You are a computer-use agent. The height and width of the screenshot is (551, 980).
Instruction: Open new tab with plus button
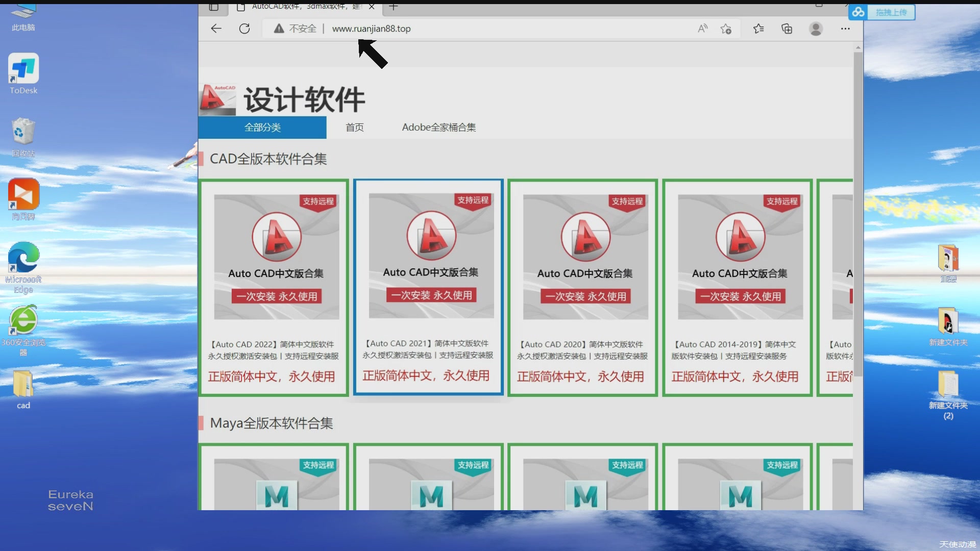(x=393, y=7)
